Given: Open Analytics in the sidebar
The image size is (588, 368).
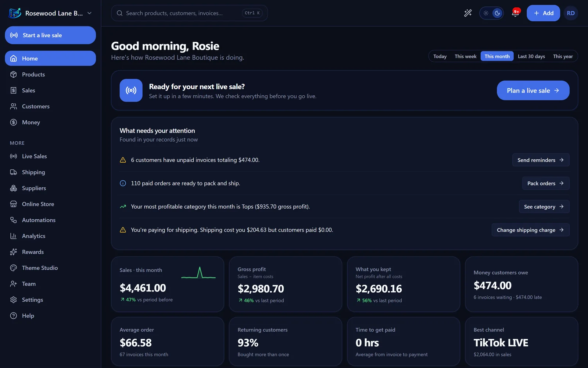Looking at the screenshot, I should coord(50,236).
